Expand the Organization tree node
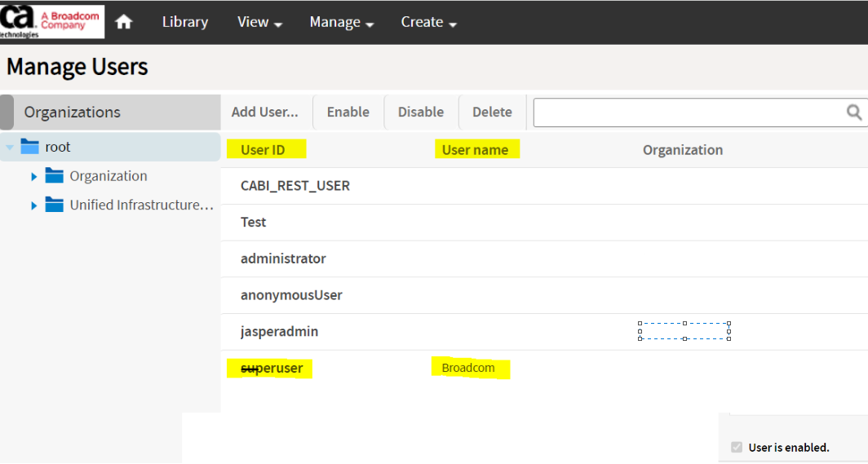Viewport: 868px width, 464px height. pos(34,176)
